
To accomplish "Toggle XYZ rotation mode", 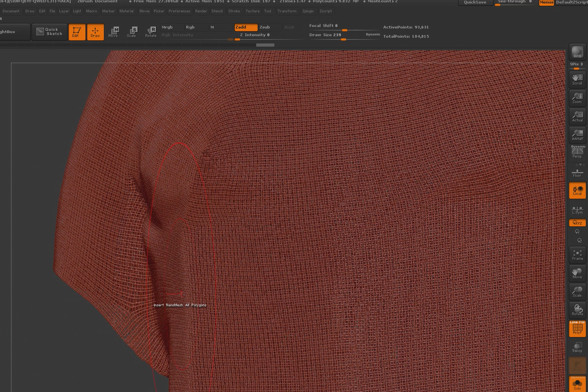I will click(x=577, y=222).
